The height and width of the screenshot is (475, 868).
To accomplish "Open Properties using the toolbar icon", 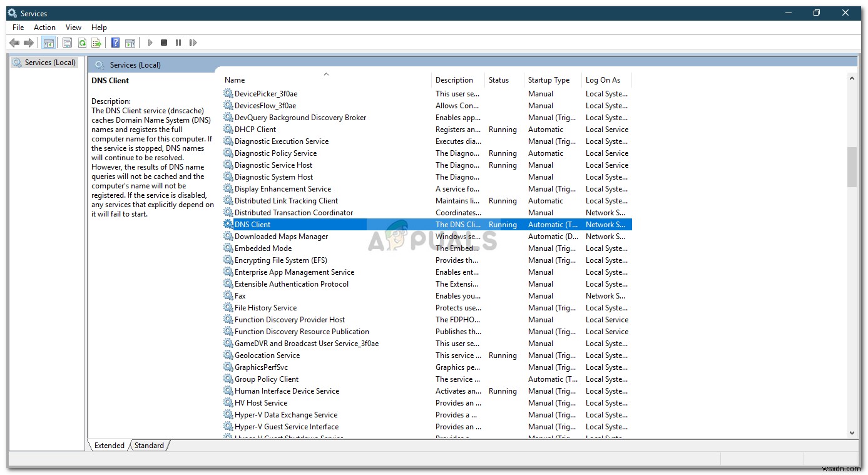I will coord(67,42).
